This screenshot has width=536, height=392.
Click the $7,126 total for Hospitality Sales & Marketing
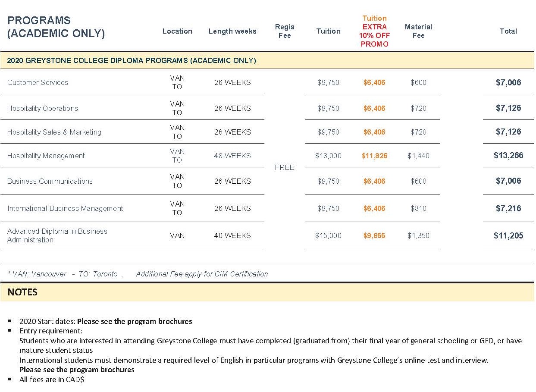pyautogui.click(x=508, y=132)
